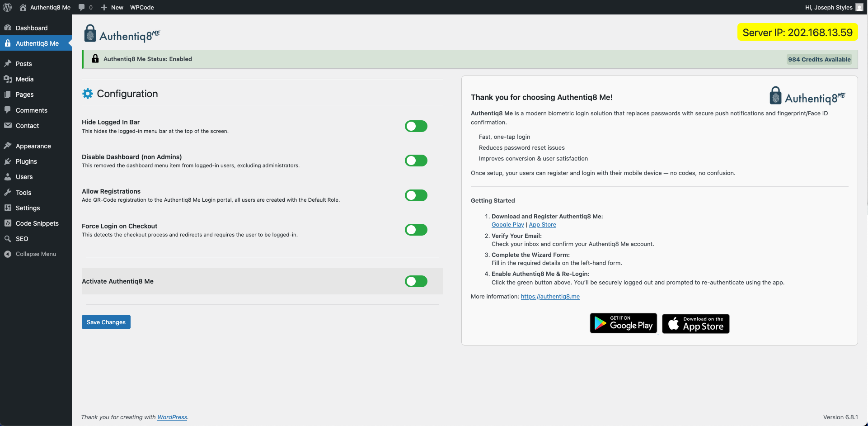Click Version 6.8.1 footer text
868x426 pixels.
(x=840, y=417)
